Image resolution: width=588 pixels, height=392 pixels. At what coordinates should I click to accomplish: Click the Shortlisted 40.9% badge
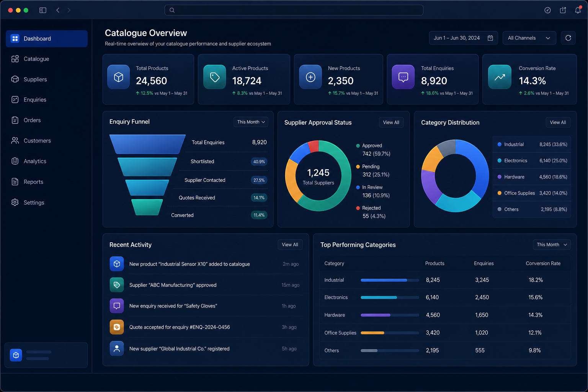(x=259, y=162)
